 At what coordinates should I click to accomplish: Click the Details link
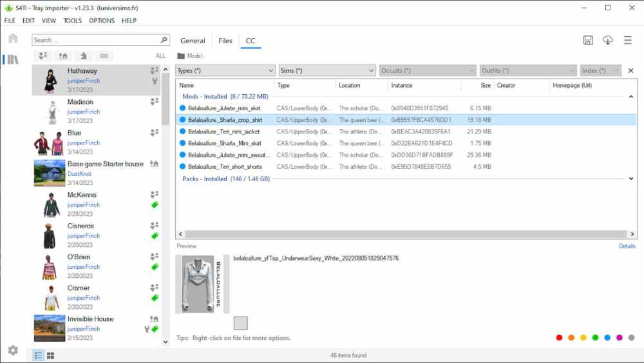(x=627, y=246)
